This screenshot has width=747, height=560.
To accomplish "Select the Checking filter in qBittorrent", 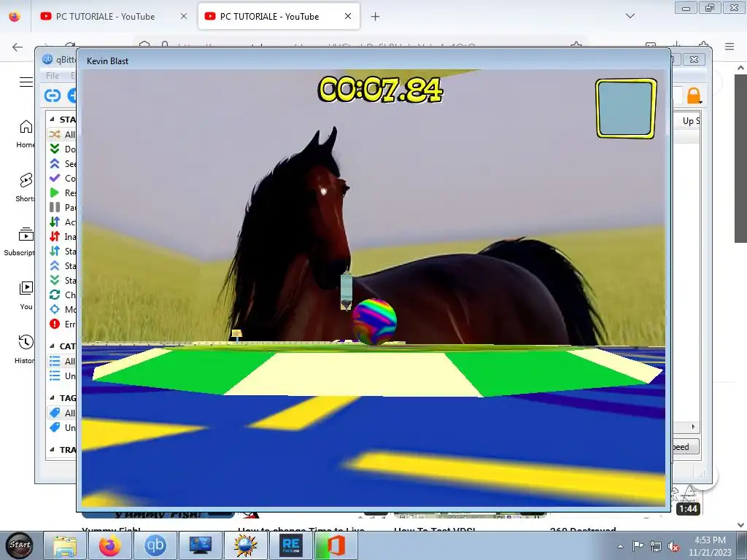I will point(62,295).
